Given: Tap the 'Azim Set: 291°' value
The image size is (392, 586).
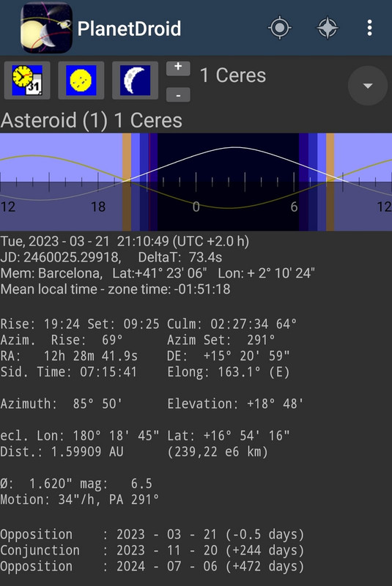Looking at the screenshot, I should pyautogui.click(x=221, y=340).
